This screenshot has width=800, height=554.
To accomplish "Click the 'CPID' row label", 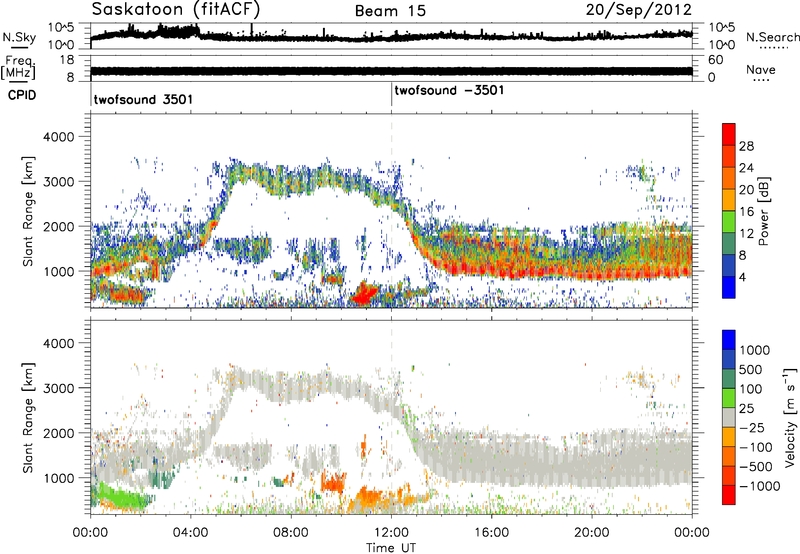I will point(22,95).
